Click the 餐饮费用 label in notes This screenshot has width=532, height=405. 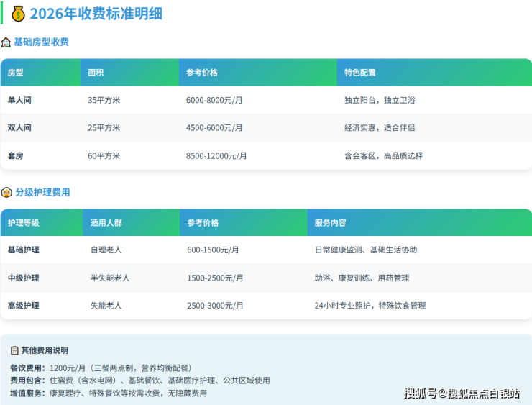coord(27,368)
